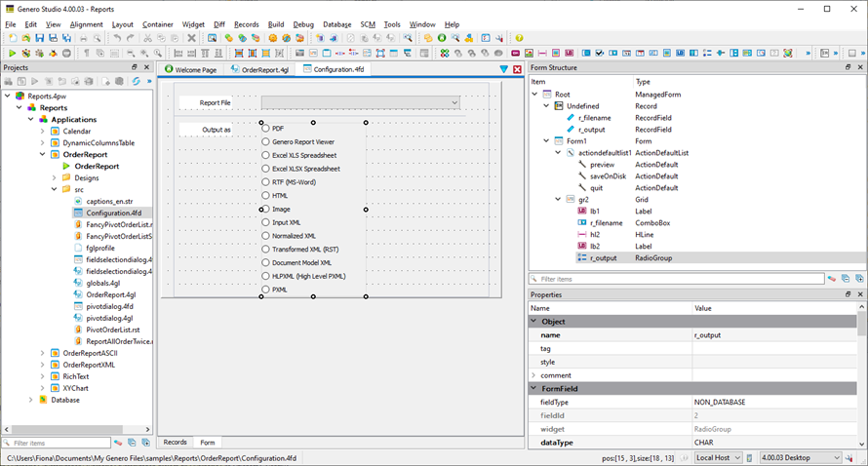Save the file with the blue floppy icon
The height and width of the screenshot is (466, 868).
click(39, 38)
